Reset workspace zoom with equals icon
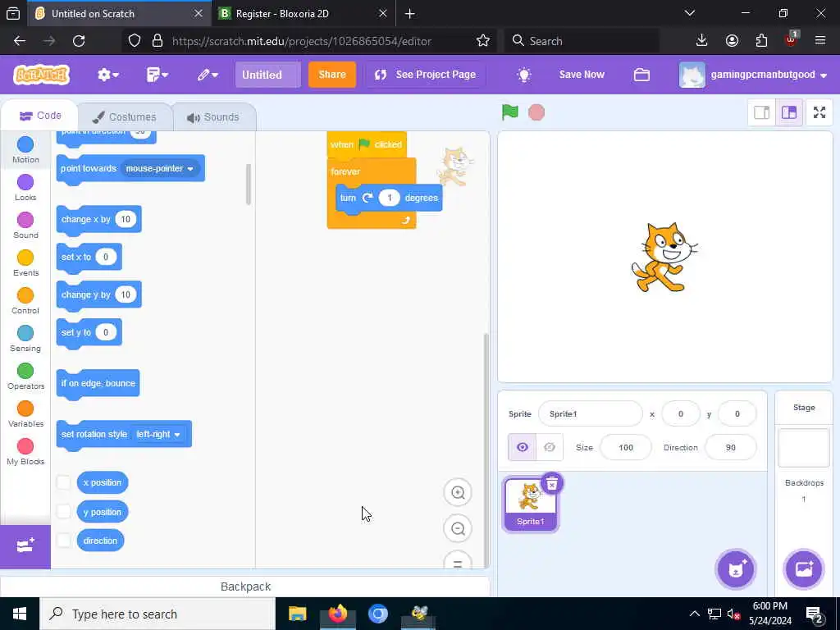This screenshot has height=630, width=840. click(x=458, y=563)
